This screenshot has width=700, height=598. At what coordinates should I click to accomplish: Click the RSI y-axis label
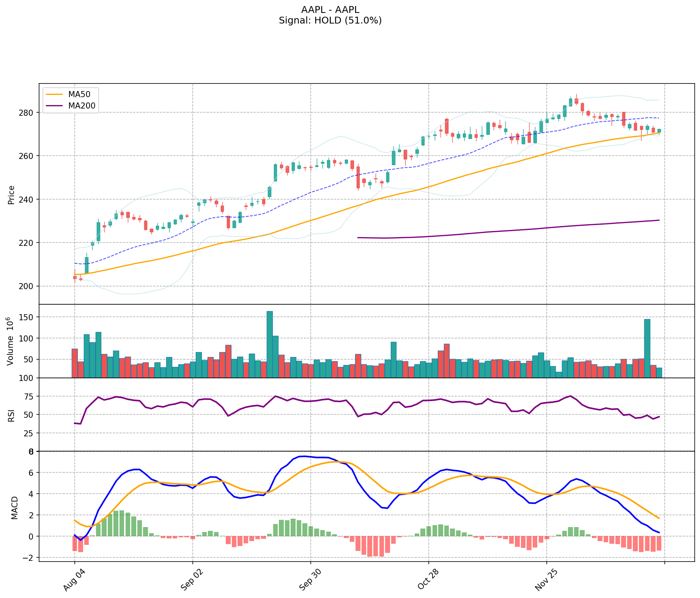click(x=11, y=415)
